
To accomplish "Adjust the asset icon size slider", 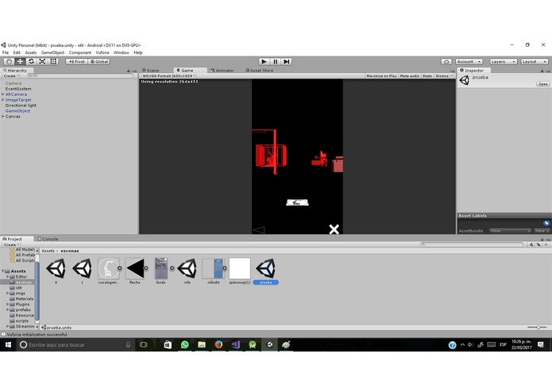I will point(537,328).
